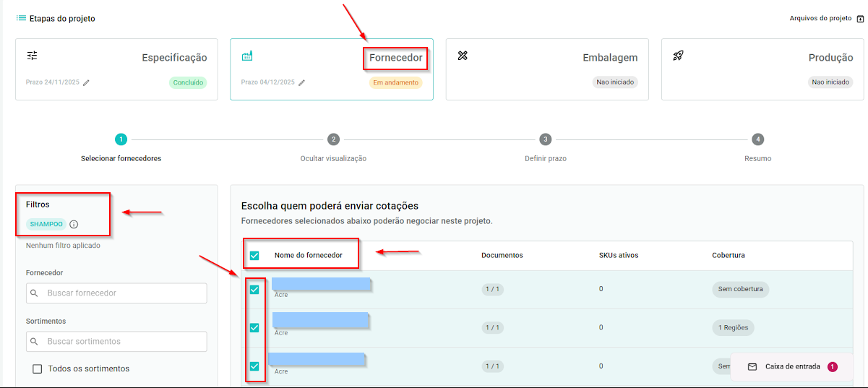Click the Embalagem tools icon
The width and height of the screenshot is (868, 388).
click(463, 56)
